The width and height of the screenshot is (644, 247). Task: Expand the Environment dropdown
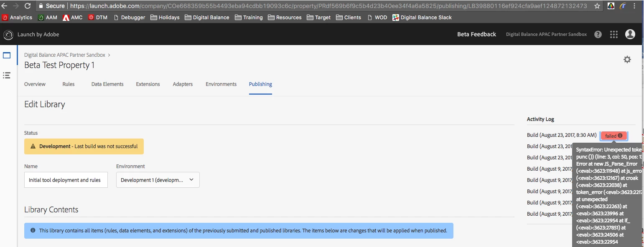point(158,180)
